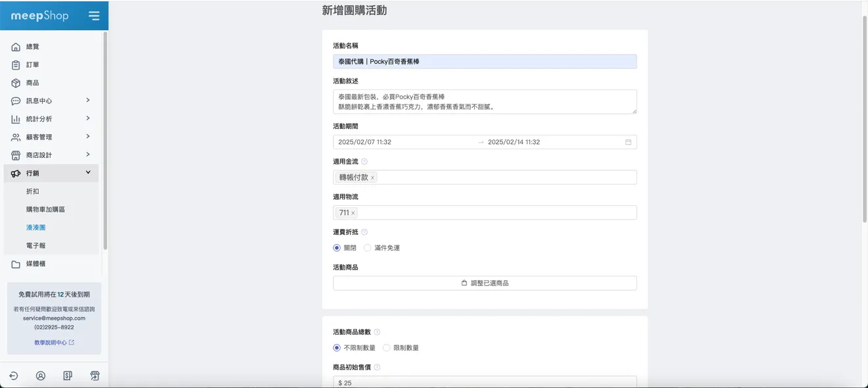This screenshot has width=868, height=388.
Task: Remove the 轉帳付款 tag
Action: pyautogui.click(x=372, y=178)
